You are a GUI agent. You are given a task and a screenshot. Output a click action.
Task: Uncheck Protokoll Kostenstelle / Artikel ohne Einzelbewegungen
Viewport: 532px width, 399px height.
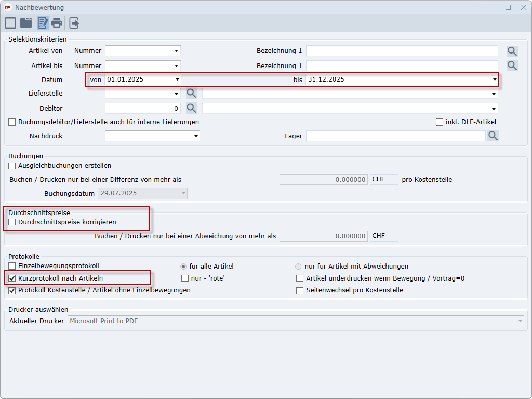[x=12, y=290]
